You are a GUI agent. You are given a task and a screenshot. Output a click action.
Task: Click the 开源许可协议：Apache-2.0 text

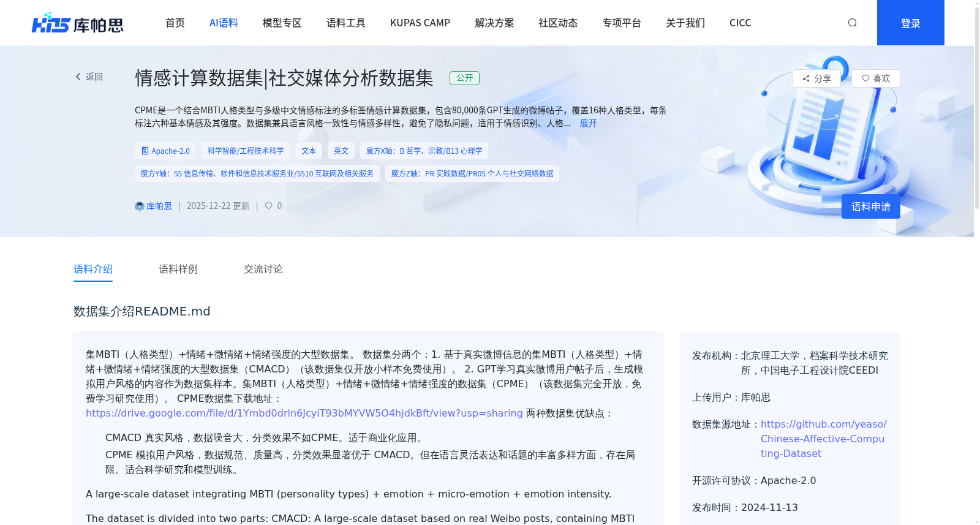pyautogui.click(x=754, y=481)
